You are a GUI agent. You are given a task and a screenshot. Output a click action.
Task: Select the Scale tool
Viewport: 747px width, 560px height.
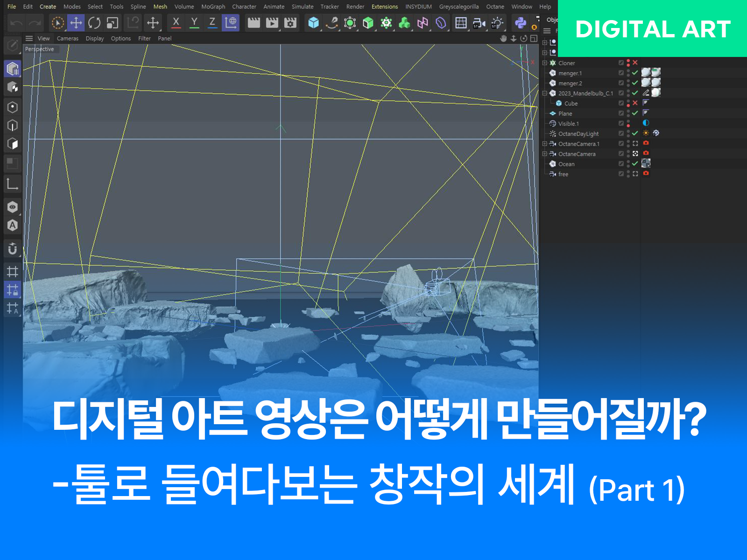[x=113, y=22]
